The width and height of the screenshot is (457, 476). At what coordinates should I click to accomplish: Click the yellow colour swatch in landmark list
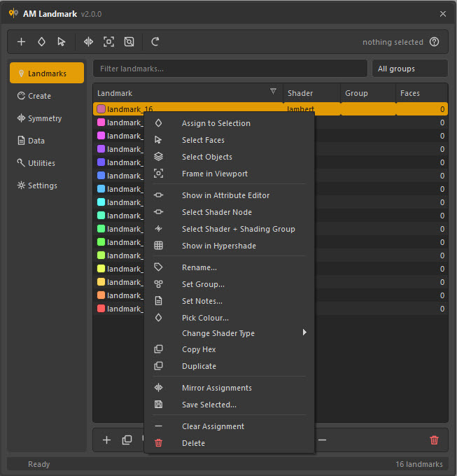click(x=101, y=269)
